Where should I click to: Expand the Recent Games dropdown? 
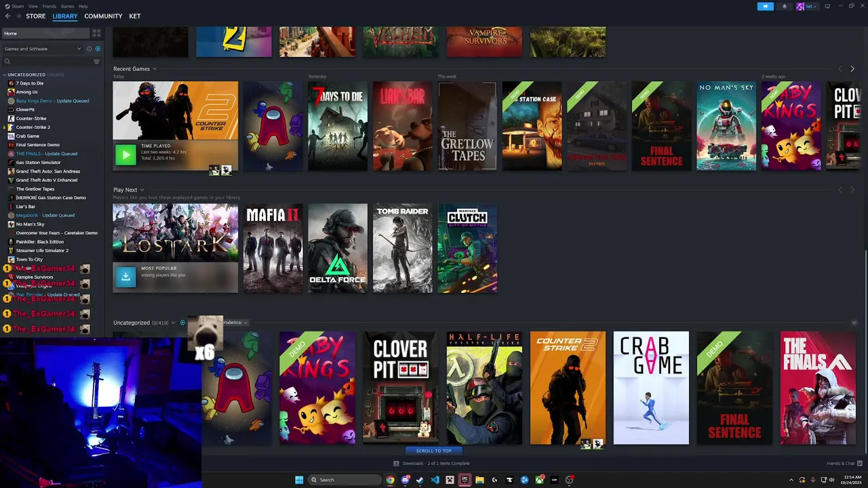[x=155, y=68]
